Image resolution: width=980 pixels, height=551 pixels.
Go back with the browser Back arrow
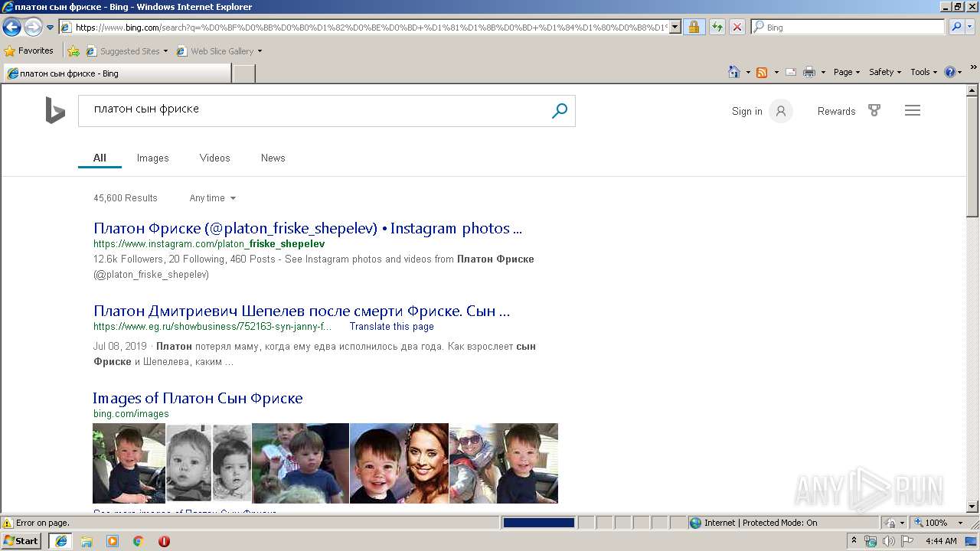tap(11, 28)
